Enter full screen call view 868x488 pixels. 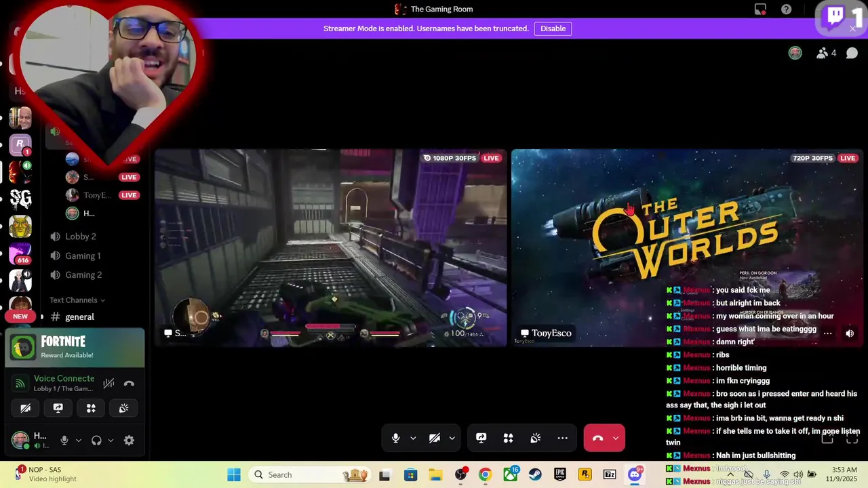[852, 439]
